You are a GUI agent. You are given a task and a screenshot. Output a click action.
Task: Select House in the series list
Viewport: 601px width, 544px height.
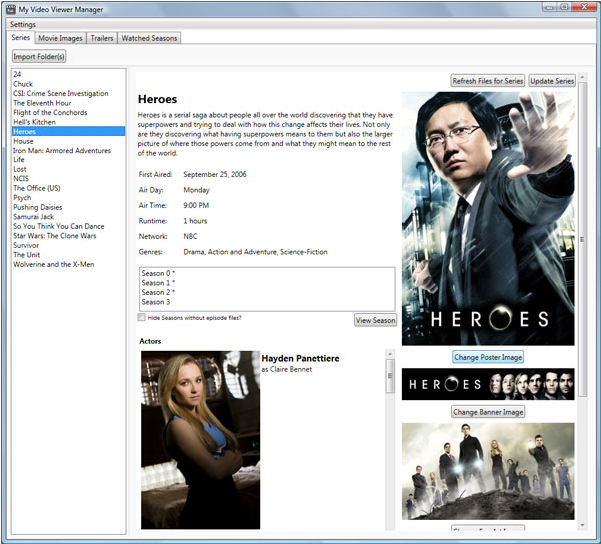click(68, 141)
